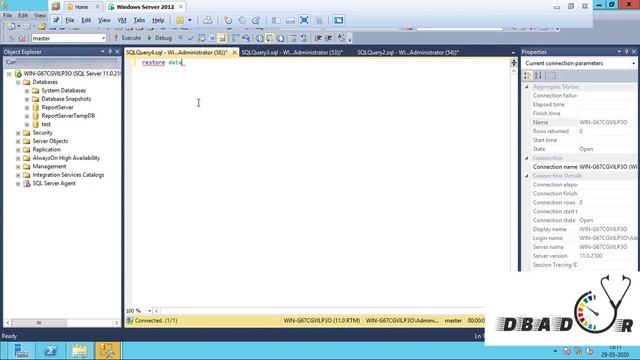Collapse the Connection Details section

click(x=527, y=176)
